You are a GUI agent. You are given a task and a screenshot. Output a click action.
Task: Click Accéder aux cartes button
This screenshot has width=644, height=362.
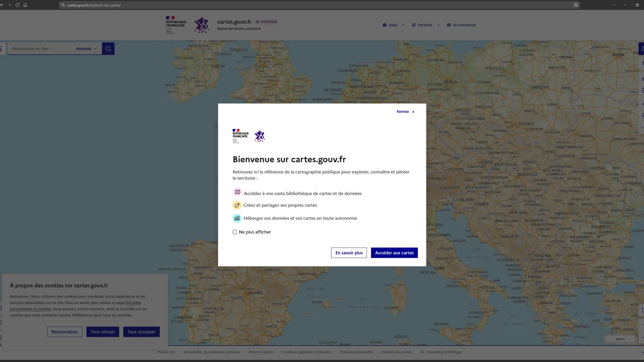[394, 253]
